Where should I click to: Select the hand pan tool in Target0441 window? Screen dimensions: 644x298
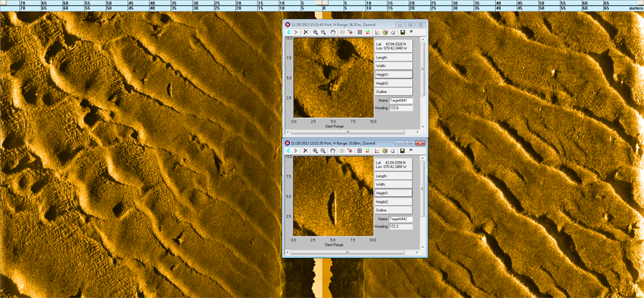click(333, 32)
